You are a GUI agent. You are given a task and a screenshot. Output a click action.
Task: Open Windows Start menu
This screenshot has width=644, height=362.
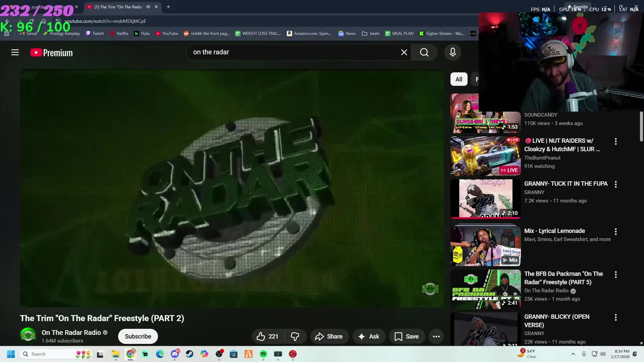(11, 354)
